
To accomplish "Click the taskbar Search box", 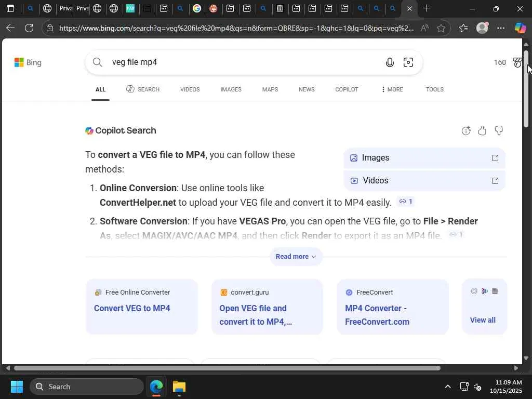I will tap(87, 387).
